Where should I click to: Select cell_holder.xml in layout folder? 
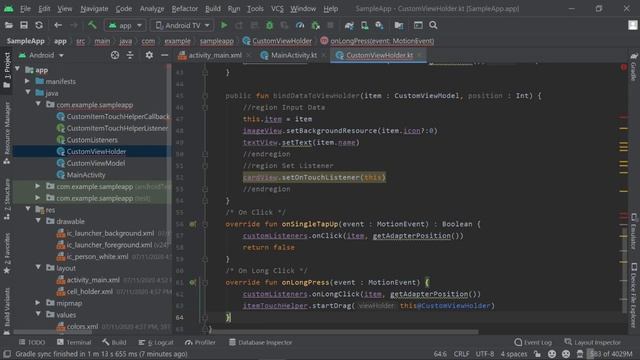[x=90, y=291]
